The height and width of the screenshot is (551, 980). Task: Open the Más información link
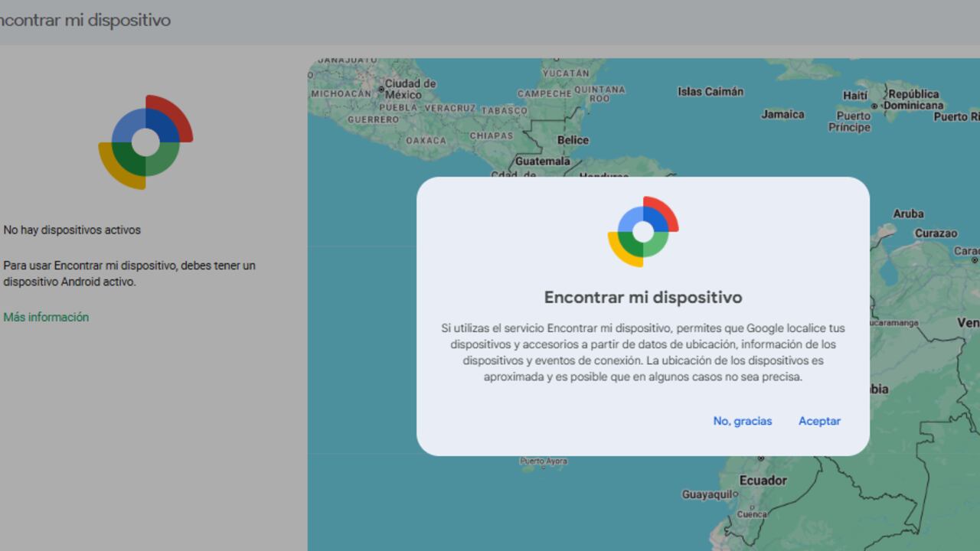[x=46, y=316]
